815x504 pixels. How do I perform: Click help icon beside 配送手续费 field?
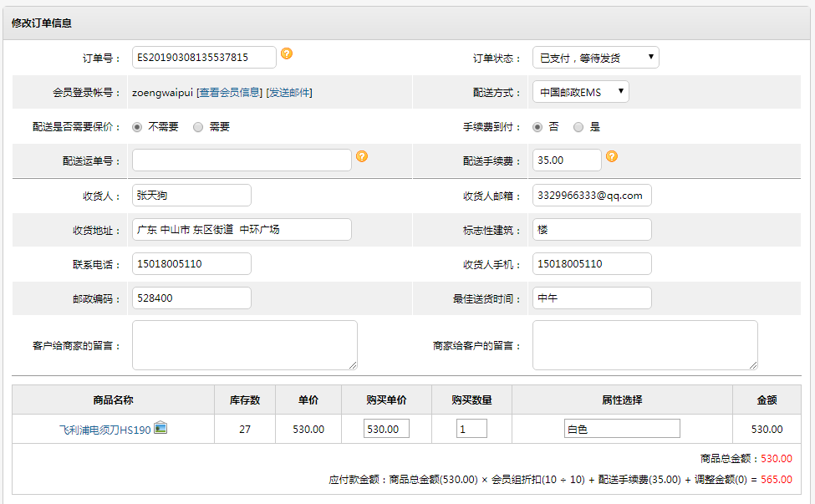[612, 156]
